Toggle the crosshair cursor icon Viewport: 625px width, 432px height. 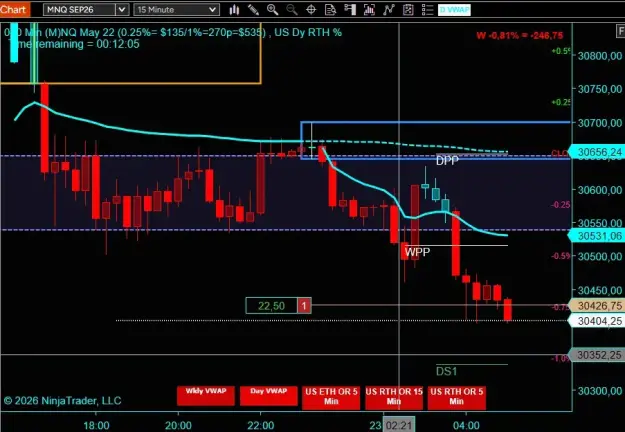point(311,10)
